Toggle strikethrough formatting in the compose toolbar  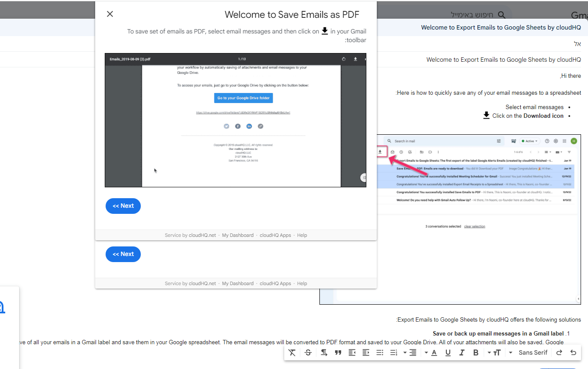point(308,352)
